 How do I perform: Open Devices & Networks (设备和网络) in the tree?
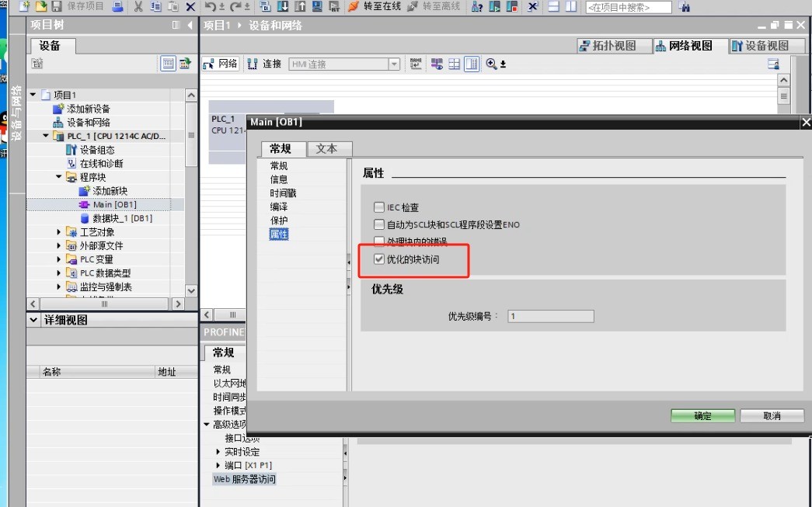click(x=88, y=123)
